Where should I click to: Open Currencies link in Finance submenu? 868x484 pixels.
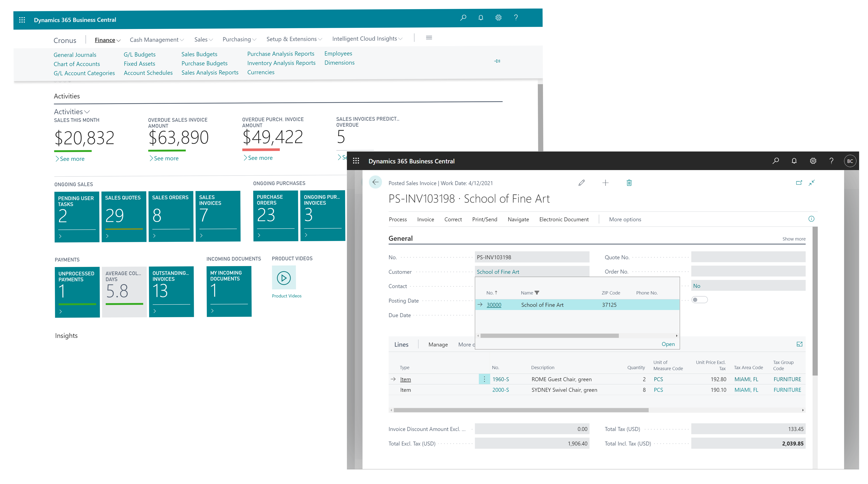[261, 72]
